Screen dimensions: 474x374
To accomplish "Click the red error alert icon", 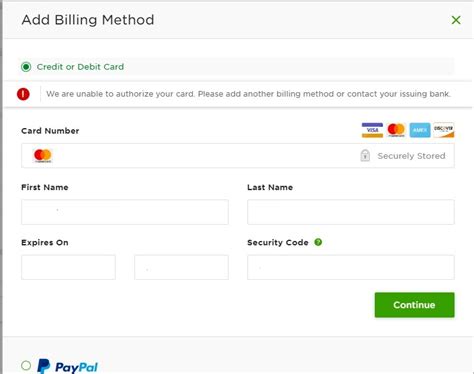I will [x=23, y=94].
